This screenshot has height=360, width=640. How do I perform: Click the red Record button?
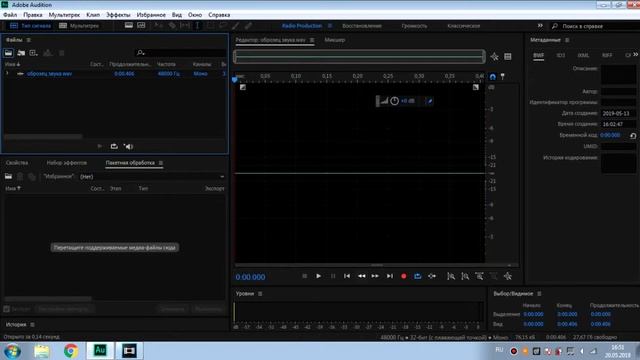tap(404, 276)
